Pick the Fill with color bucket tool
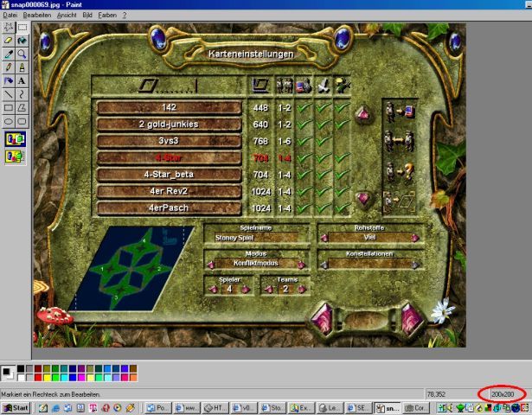 [22, 41]
